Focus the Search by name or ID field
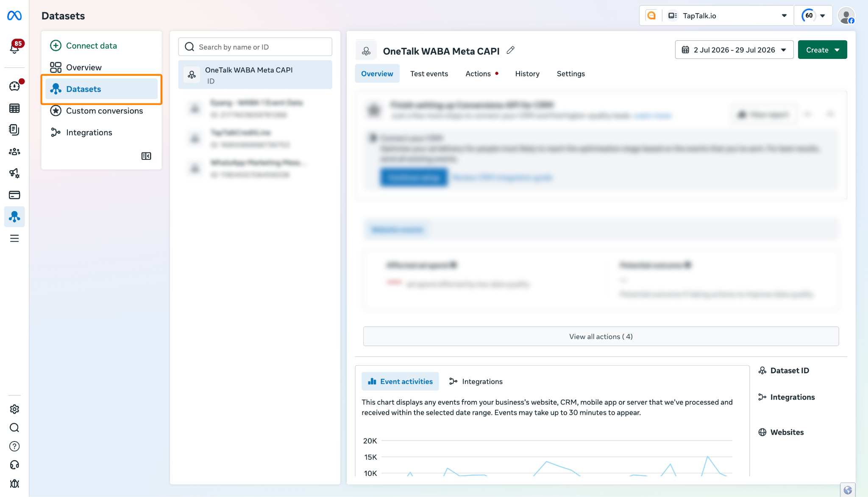This screenshot has width=868, height=497. [255, 47]
